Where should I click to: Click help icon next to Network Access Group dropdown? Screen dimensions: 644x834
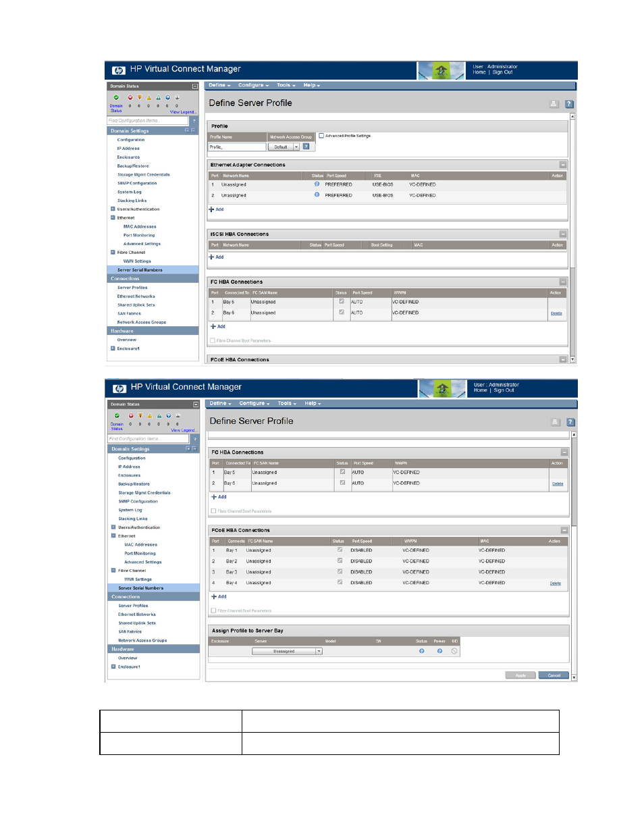pos(306,147)
